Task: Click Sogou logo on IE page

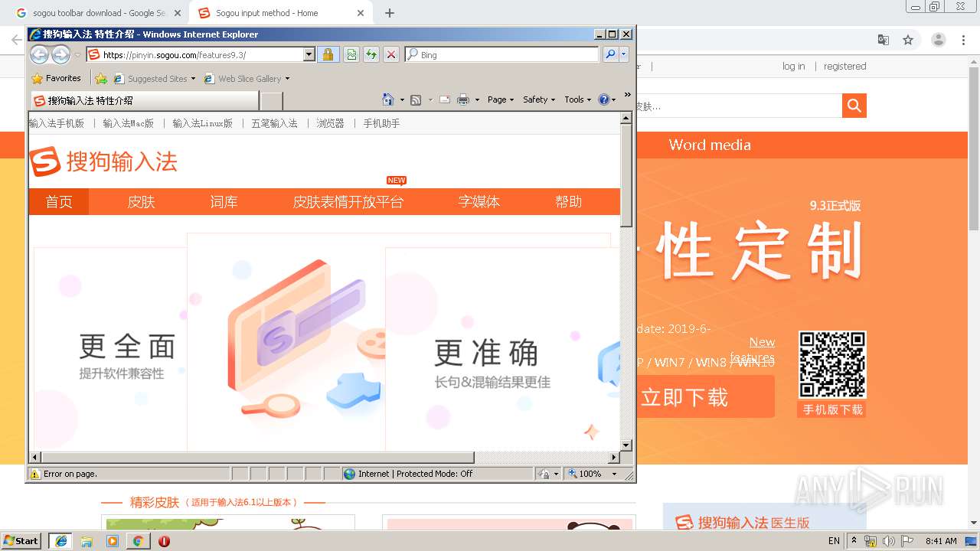Action: point(103,161)
